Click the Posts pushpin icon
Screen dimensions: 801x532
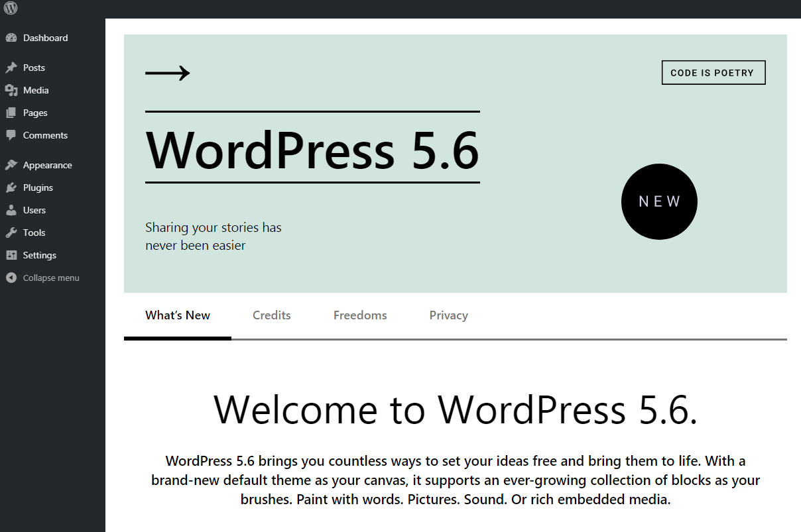pos(11,68)
